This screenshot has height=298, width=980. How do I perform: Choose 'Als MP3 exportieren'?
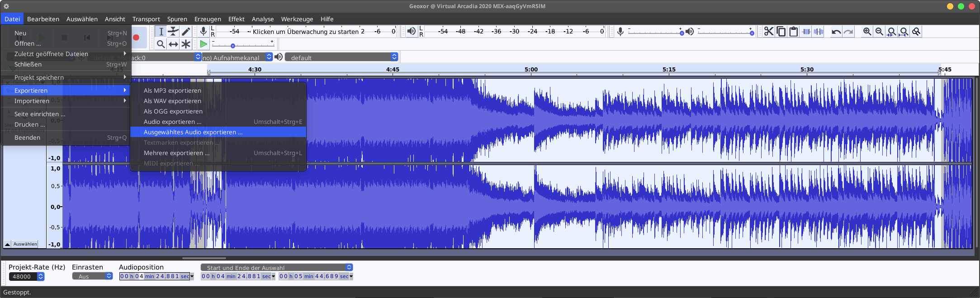tap(218, 90)
